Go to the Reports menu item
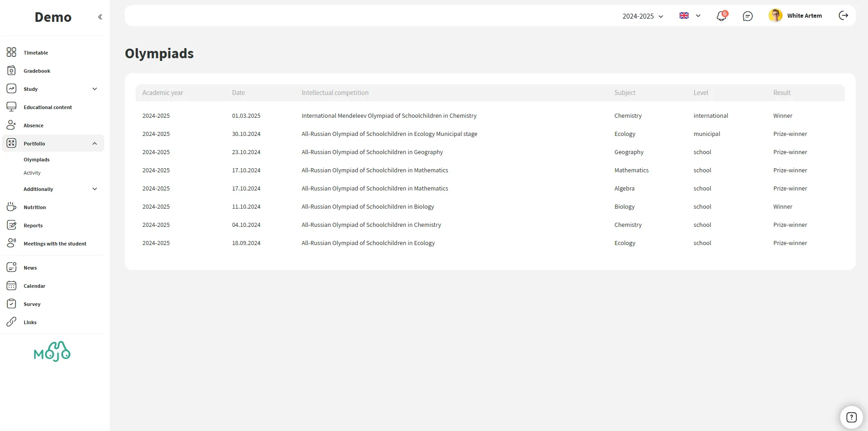The width and height of the screenshot is (868, 431). coord(33,226)
